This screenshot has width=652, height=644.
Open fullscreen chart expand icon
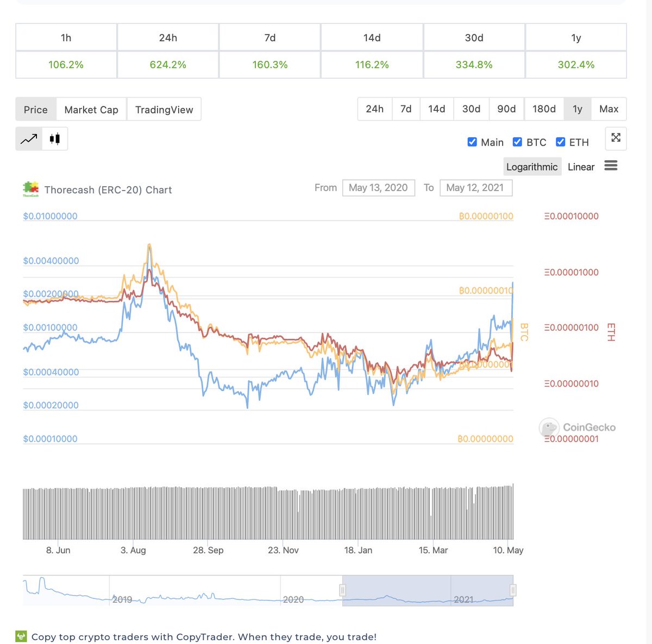(x=616, y=138)
